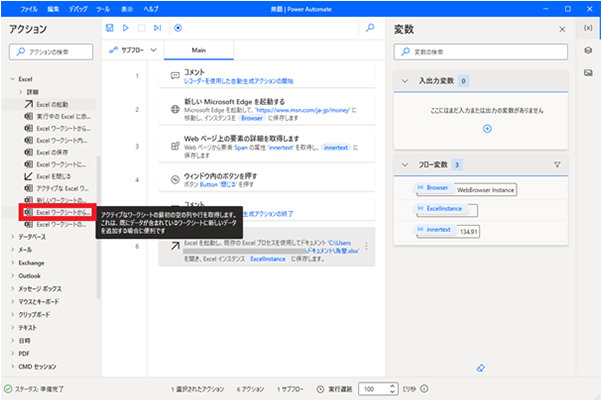
Task: Click the アクションの検索 search field
Action: coord(51,51)
